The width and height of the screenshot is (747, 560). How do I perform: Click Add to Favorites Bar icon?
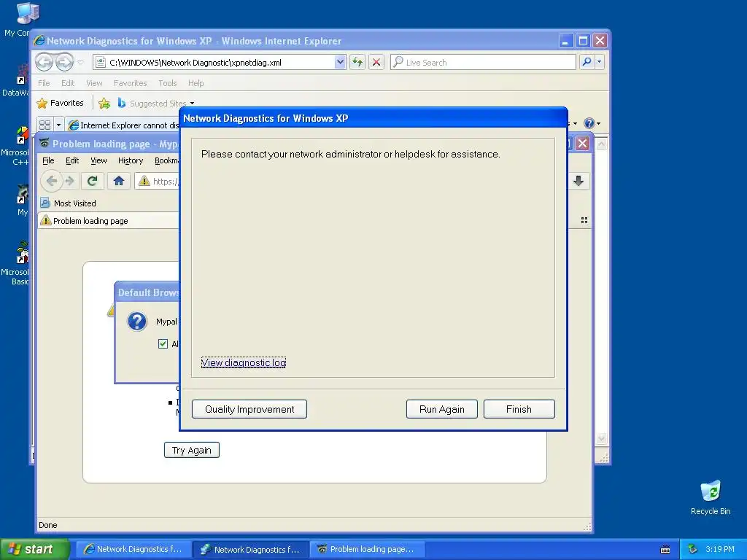104,103
